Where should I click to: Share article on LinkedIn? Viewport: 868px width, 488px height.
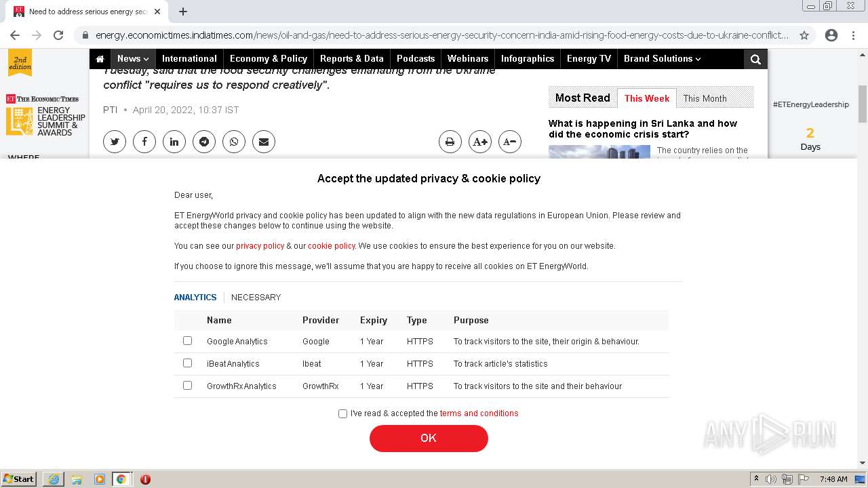click(x=174, y=142)
